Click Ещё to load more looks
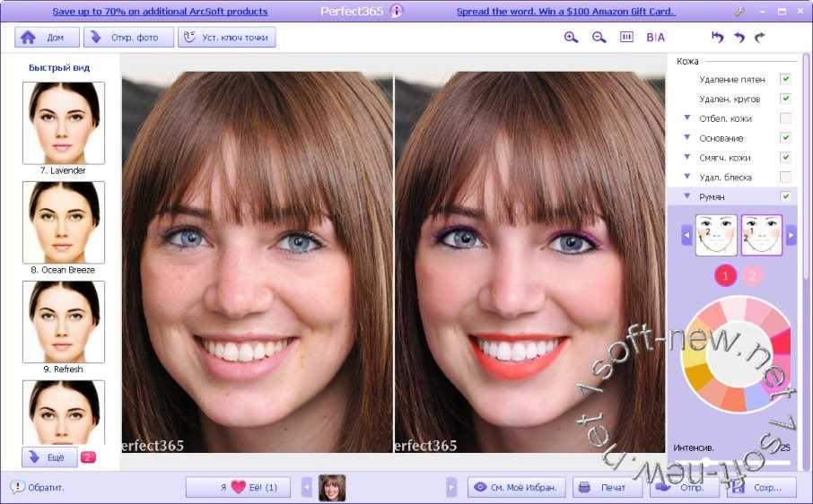813x504 pixels. coord(49,457)
